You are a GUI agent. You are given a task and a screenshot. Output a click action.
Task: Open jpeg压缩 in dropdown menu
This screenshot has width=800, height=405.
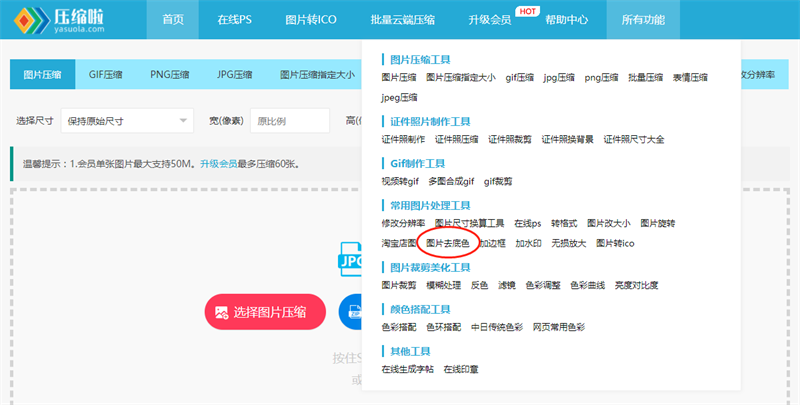coord(399,97)
